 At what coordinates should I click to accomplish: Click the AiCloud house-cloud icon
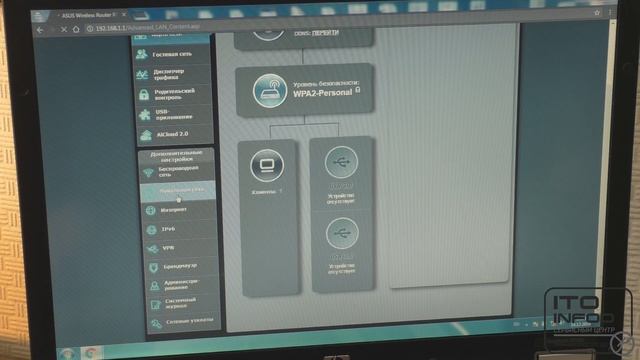146,135
